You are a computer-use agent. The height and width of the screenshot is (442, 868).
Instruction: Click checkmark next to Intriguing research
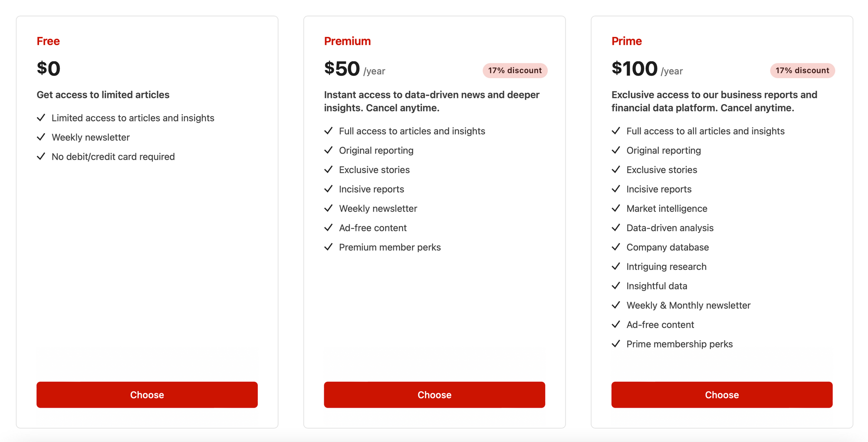[616, 266]
